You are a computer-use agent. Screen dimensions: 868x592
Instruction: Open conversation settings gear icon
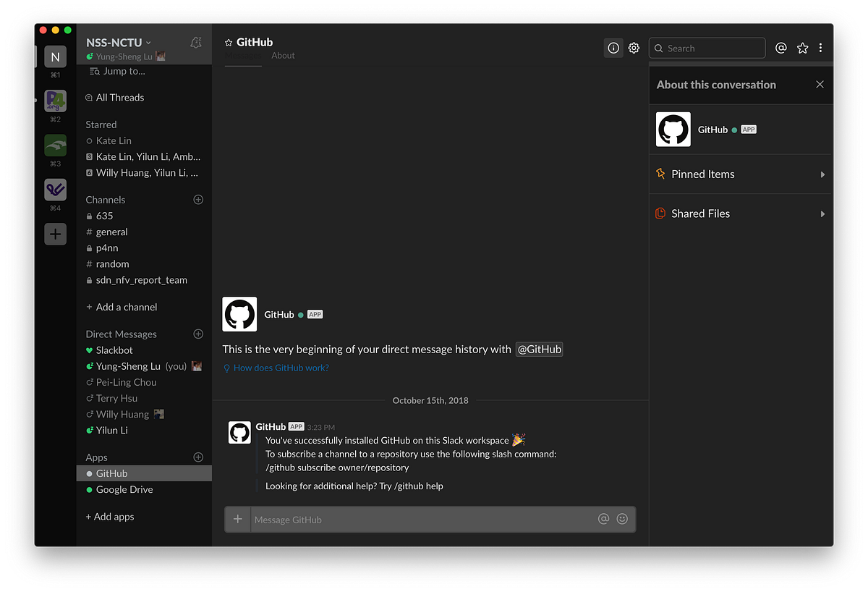(x=634, y=48)
